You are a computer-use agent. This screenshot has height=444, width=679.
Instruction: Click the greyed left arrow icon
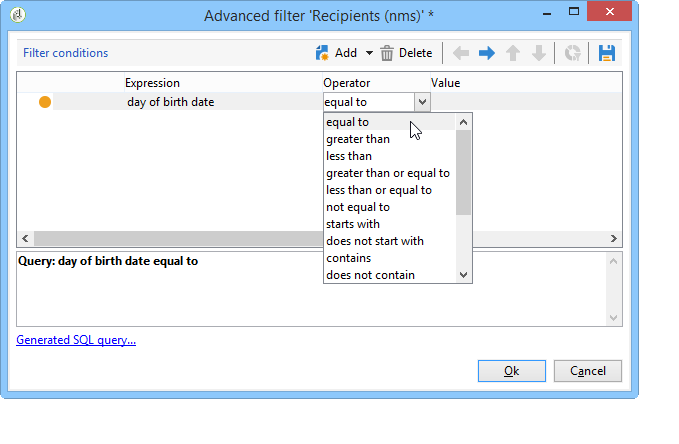click(x=462, y=53)
